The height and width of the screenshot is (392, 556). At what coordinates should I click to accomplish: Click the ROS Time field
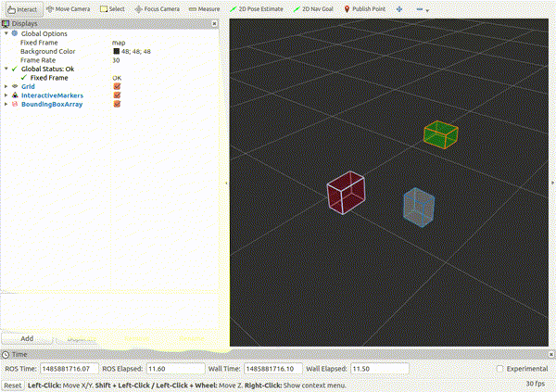69,369
